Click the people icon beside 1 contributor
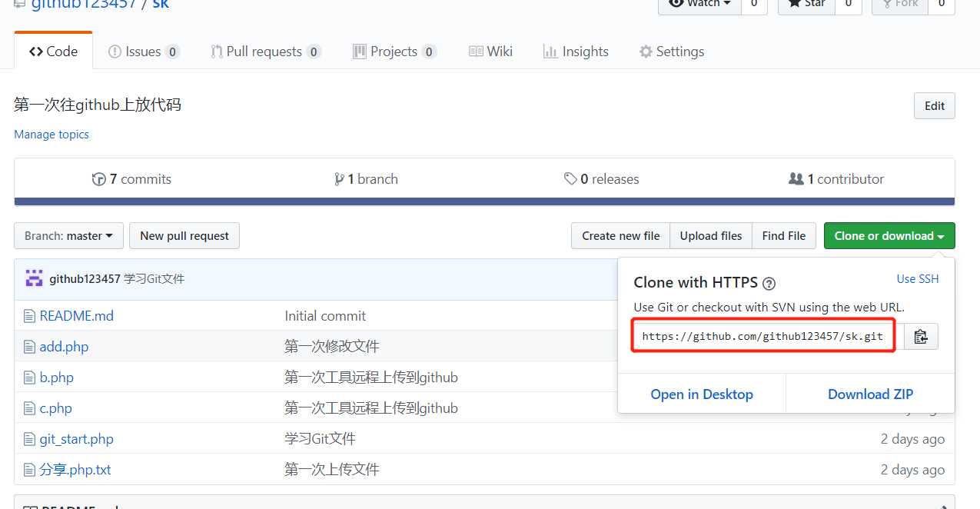The image size is (980, 509). coord(796,179)
